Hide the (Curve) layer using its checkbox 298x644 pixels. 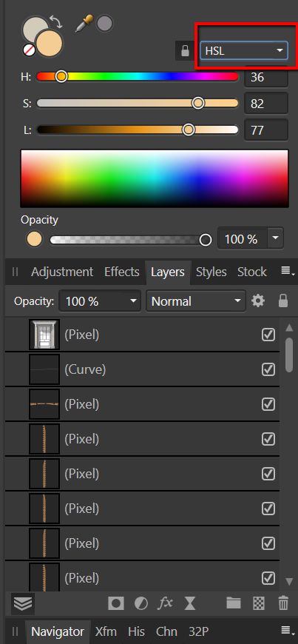(x=268, y=369)
